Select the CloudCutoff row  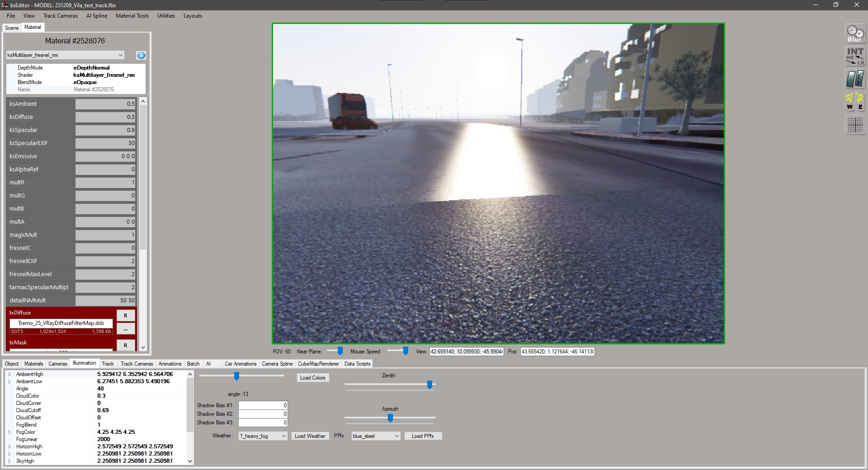coord(96,410)
